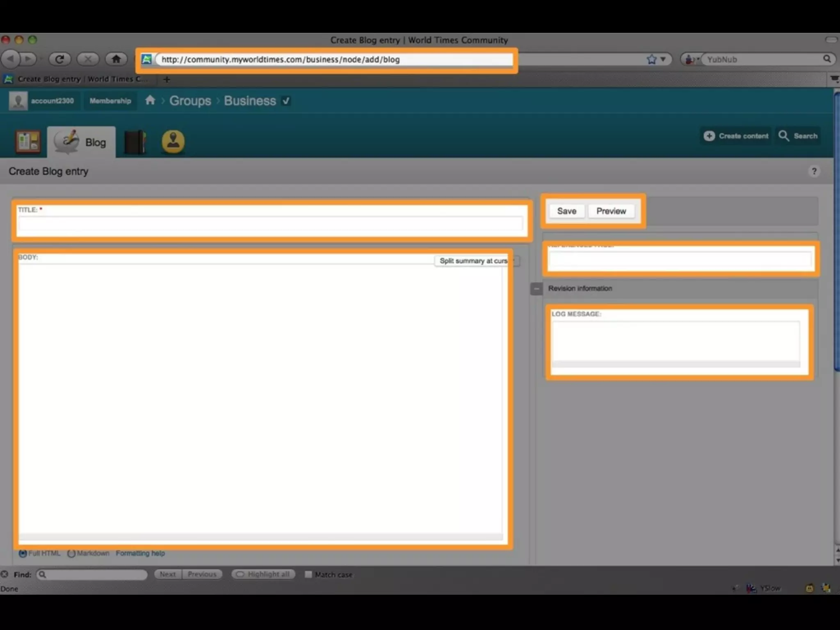Enable the Match case checkbox
The width and height of the screenshot is (840, 630).
tap(308, 575)
